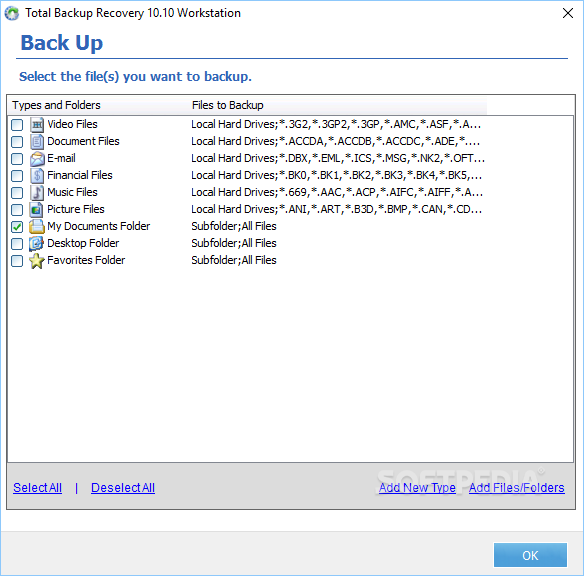Click the Music Files note icon
The image size is (584, 576).
click(36, 192)
